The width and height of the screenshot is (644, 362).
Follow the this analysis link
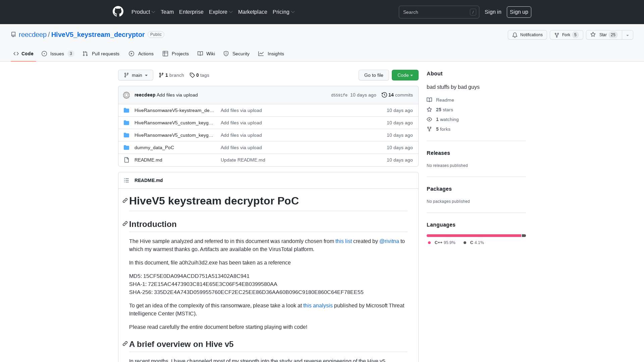[318, 305]
